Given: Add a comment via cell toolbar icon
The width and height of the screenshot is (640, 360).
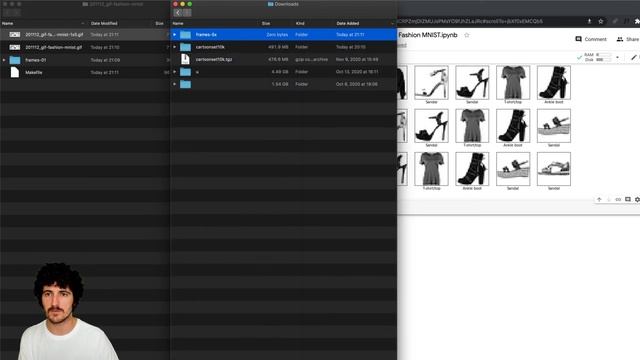Looking at the screenshot, I should coord(628,200).
